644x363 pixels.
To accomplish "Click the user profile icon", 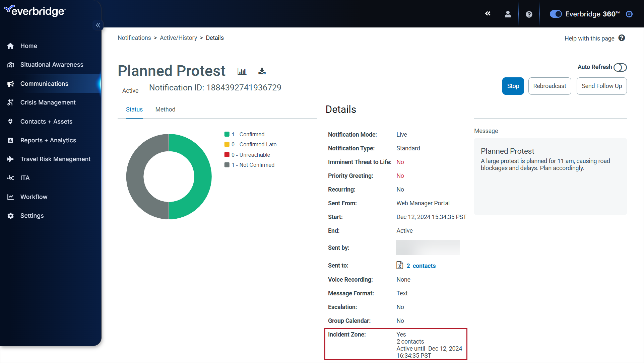I will 507,13.
